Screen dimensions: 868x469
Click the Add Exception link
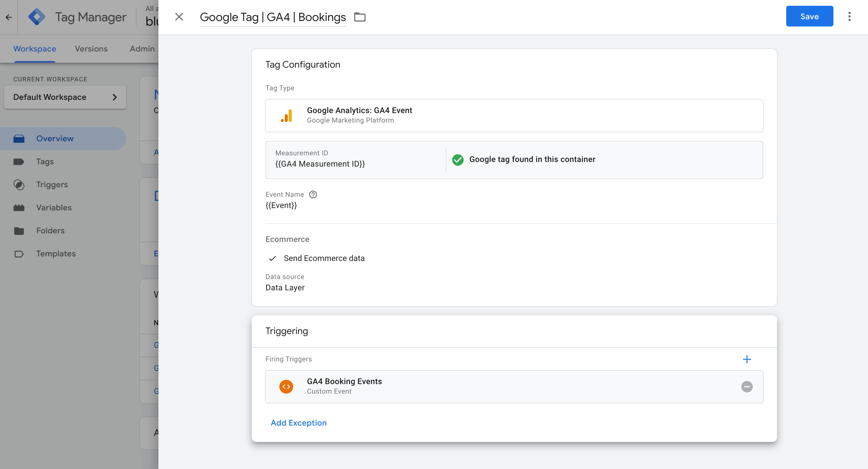click(x=299, y=423)
